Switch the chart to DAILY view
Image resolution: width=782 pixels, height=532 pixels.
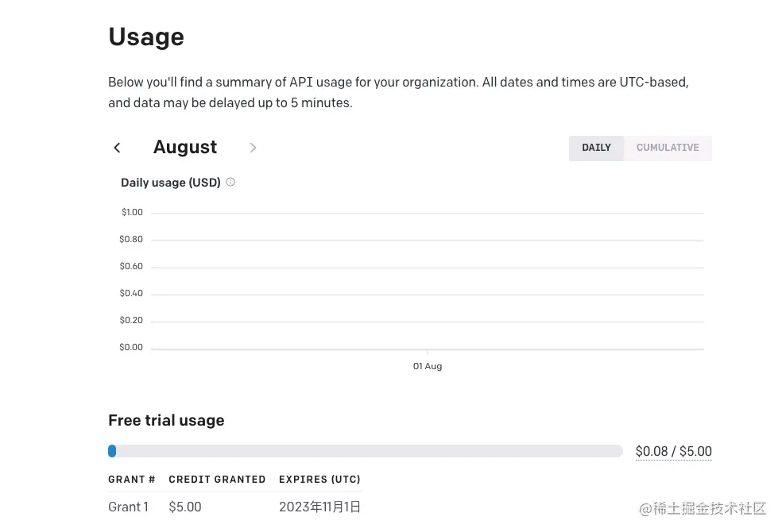596,148
